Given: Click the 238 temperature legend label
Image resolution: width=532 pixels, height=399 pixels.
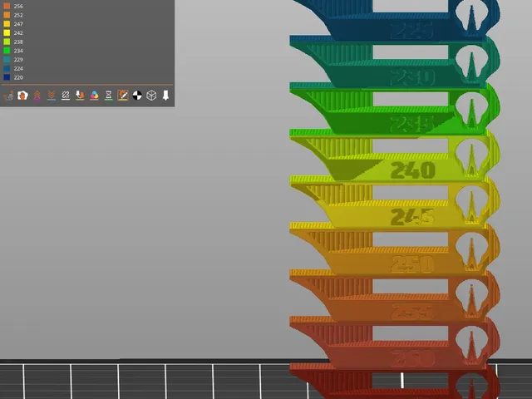Looking at the screenshot, I should (x=18, y=42).
